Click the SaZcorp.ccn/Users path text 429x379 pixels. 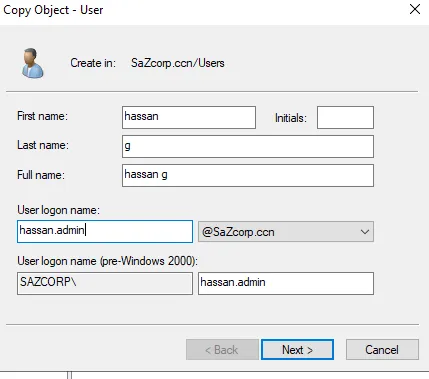178,63
